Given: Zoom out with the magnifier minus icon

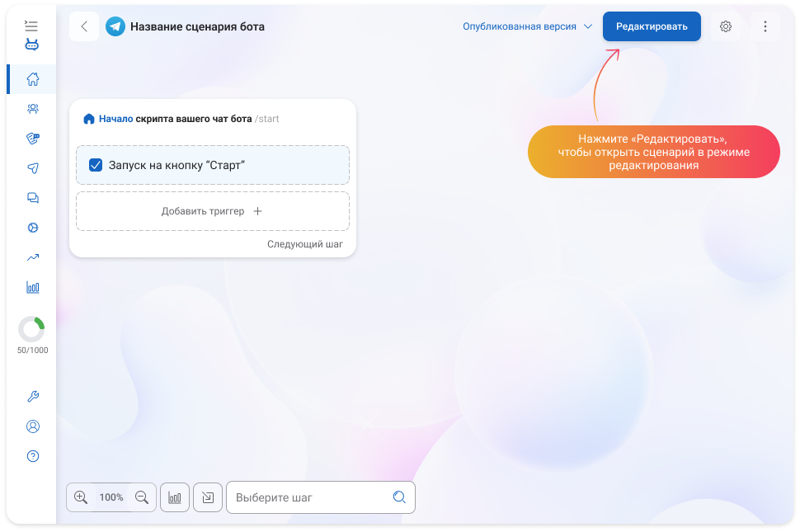Looking at the screenshot, I should (142, 497).
